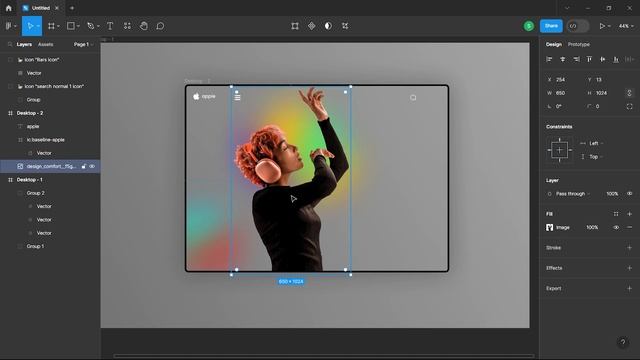Go to the home screen icon
Screen dimensions: 640x360
pos(9,8)
